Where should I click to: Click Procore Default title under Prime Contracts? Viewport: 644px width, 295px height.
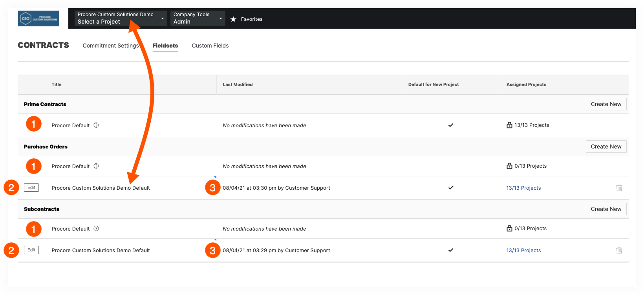tap(71, 126)
